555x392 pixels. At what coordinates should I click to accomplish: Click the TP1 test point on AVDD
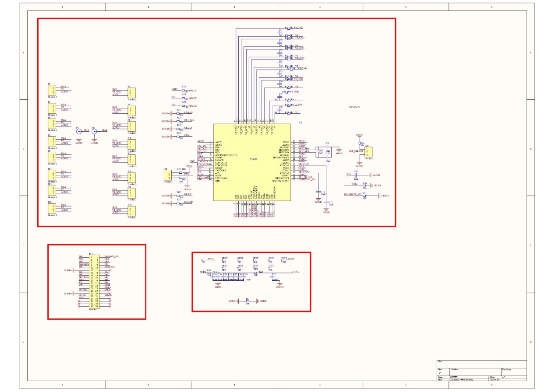[202, 260]
